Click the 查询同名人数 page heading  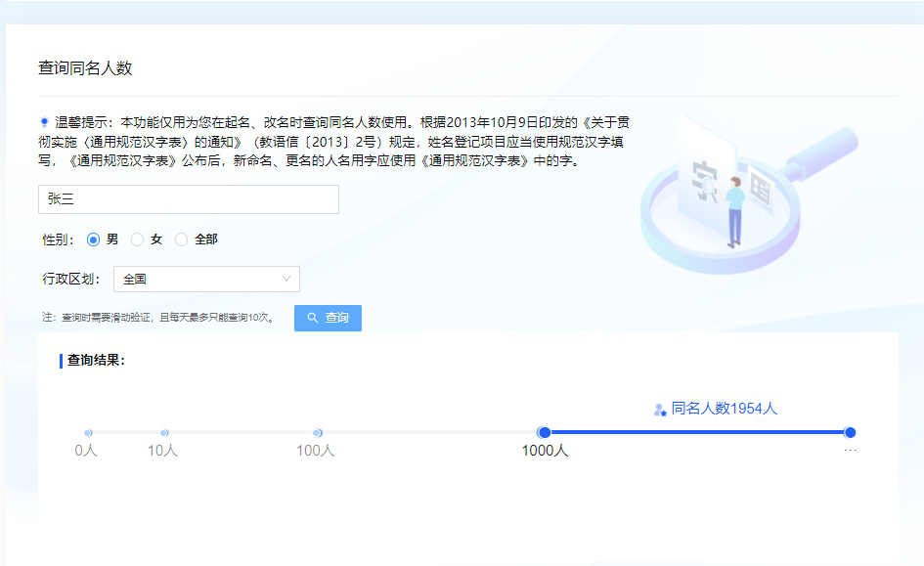coord(85,68)
